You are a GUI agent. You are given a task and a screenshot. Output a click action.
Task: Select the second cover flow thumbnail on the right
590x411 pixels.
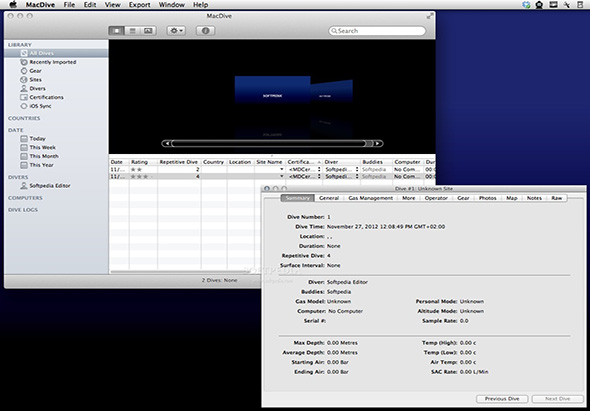(x=331, y=91)
